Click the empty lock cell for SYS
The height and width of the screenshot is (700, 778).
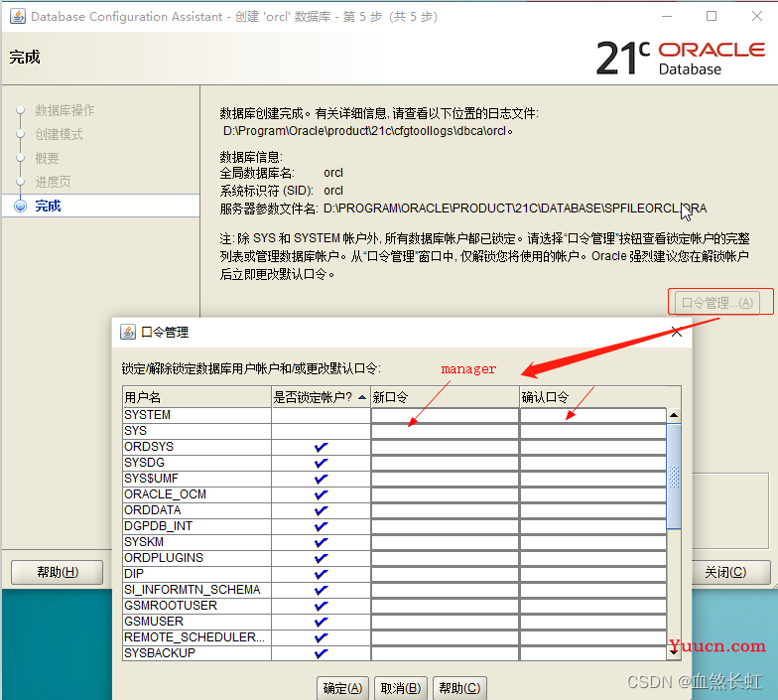(x=322, y=431)
